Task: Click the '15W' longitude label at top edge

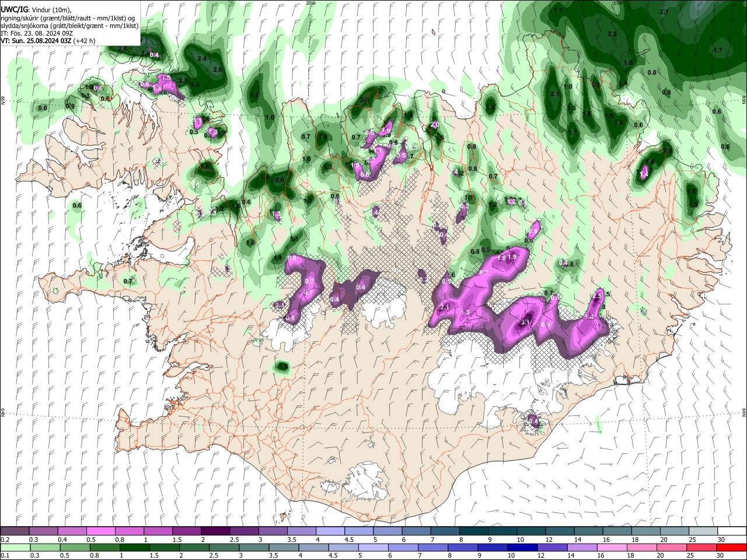Action: 617,3
